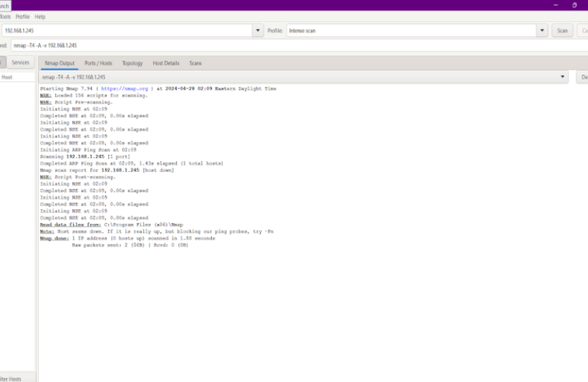588x382 pixels.
Task: Click the target field showing 192.168.1.245
Action: 127,30
